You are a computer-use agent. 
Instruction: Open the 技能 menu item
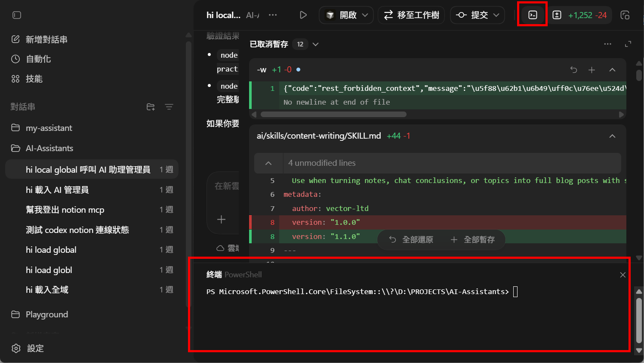[34, 79]
